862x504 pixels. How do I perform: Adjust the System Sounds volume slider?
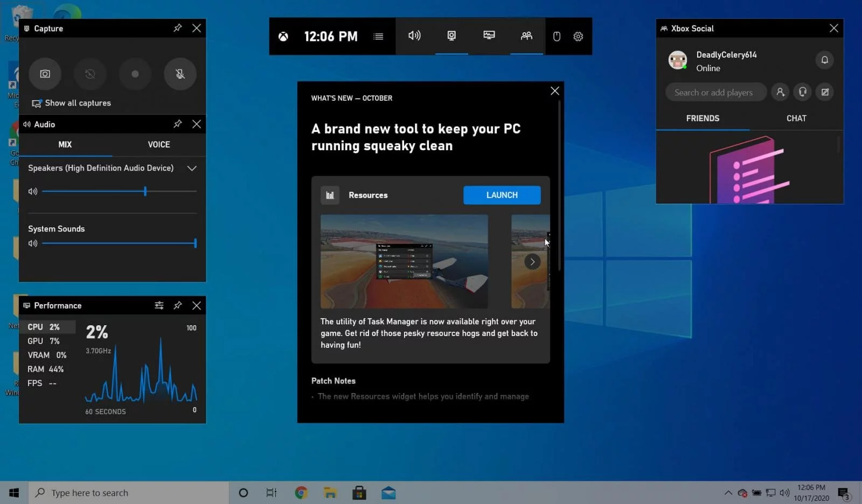119,243
